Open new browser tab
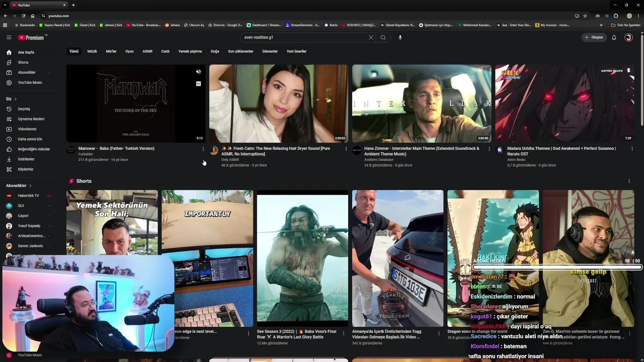The width and height of the screenshot is (644, 362). tap(73, 5)
